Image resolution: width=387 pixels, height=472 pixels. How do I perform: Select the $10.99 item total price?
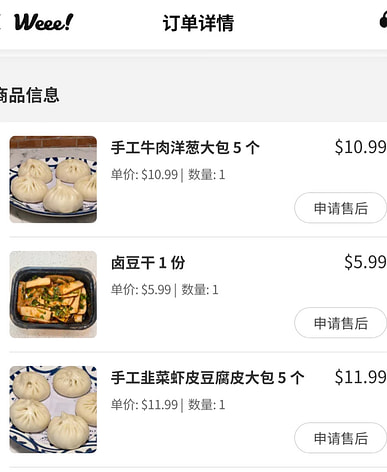(x=361, y=147)
